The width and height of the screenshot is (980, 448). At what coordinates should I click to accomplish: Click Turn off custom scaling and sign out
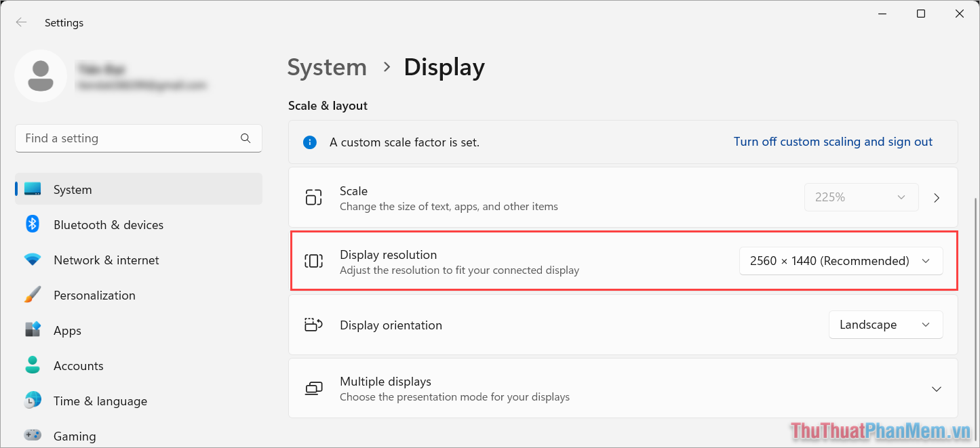click(x=833, y=142)
